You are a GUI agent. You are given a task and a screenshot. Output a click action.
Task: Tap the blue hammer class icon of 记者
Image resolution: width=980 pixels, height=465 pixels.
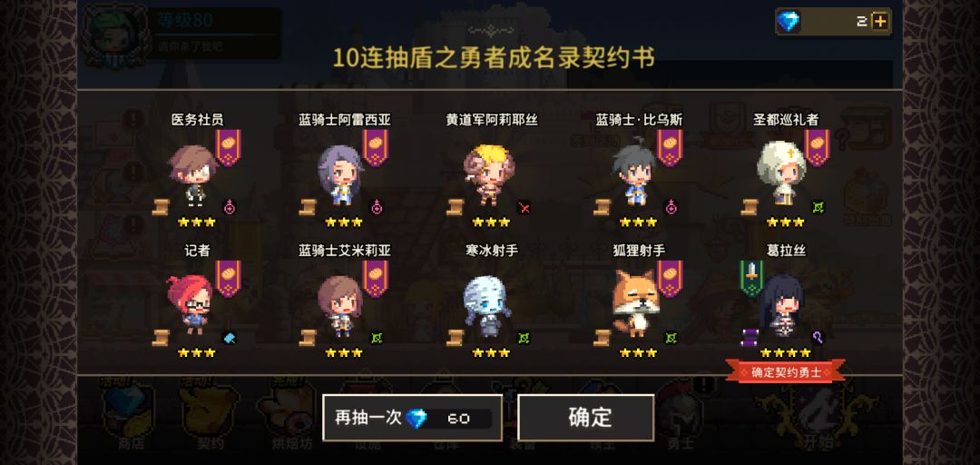coord(230,338)
